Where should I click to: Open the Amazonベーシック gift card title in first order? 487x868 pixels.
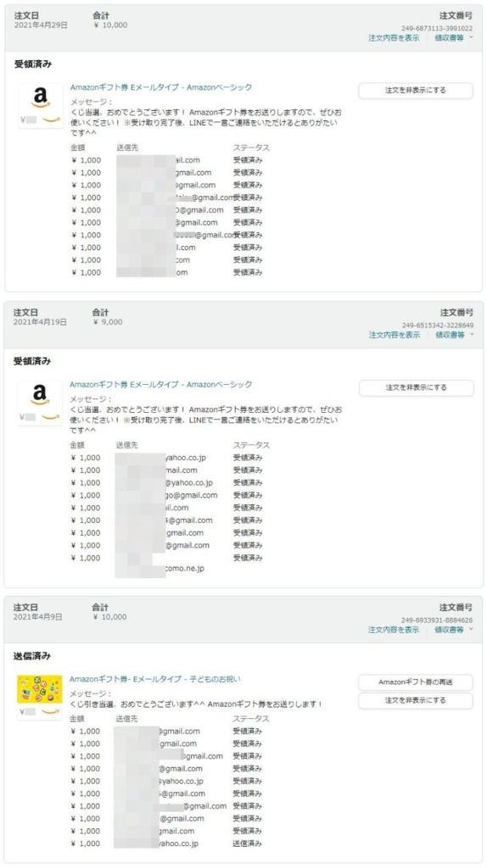161,87
